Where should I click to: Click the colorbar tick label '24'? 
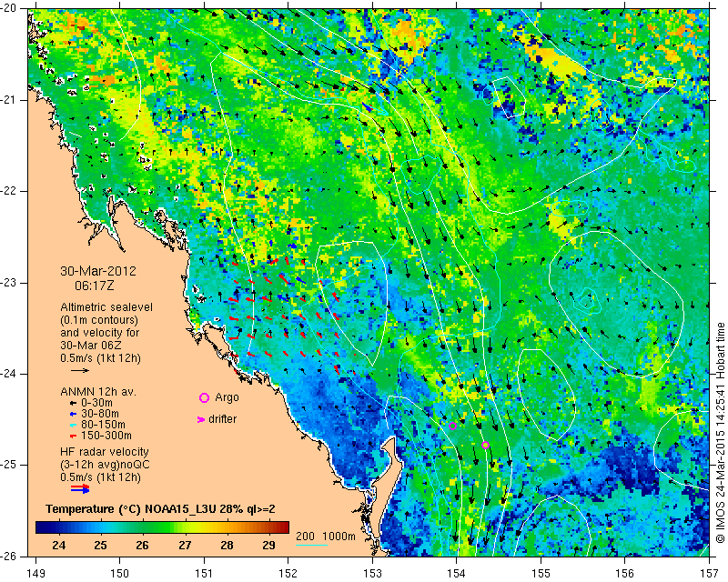59,546
